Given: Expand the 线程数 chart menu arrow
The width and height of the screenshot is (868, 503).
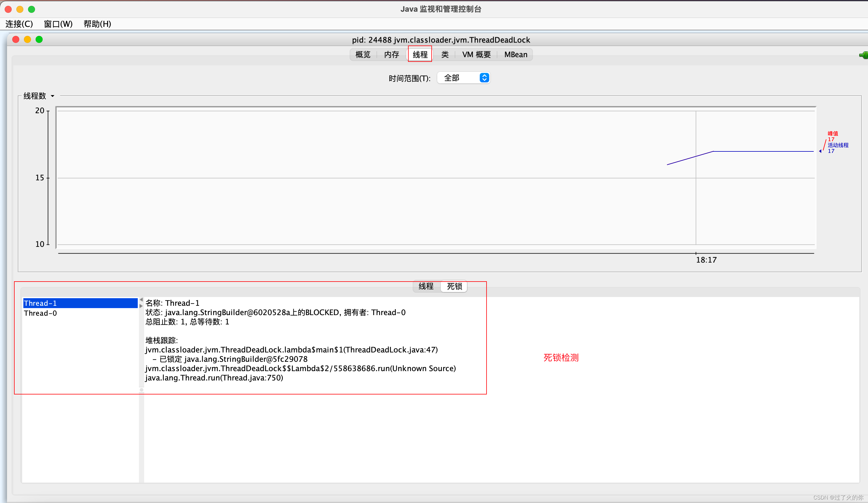Looking at the screenshot, I should [53, 96].
